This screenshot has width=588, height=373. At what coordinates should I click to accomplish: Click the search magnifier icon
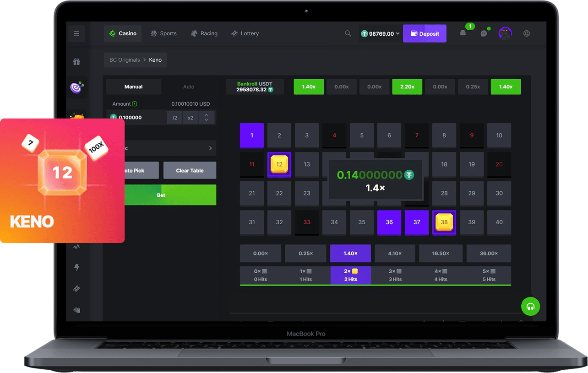(x=348, y=33)
